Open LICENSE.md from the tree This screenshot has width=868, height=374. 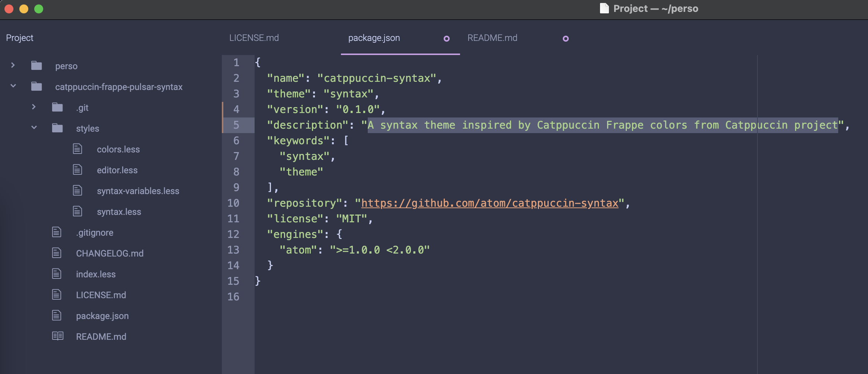point(101,295)
